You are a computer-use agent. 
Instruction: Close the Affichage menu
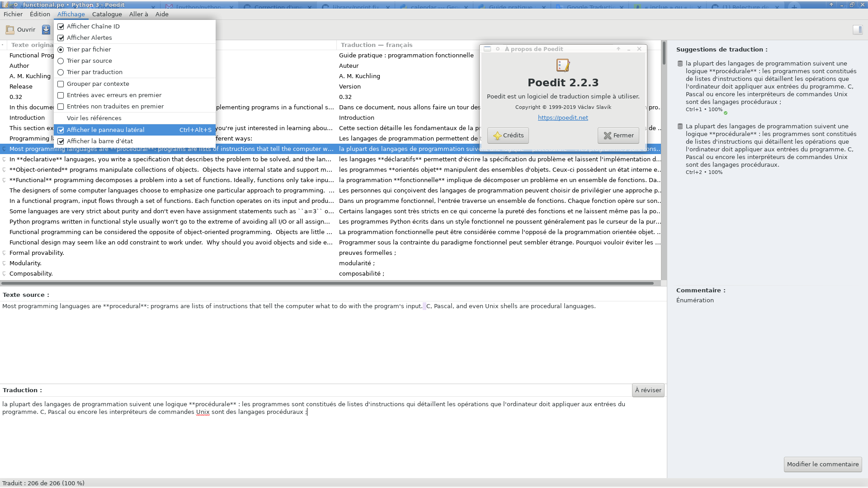click(71, 14)
